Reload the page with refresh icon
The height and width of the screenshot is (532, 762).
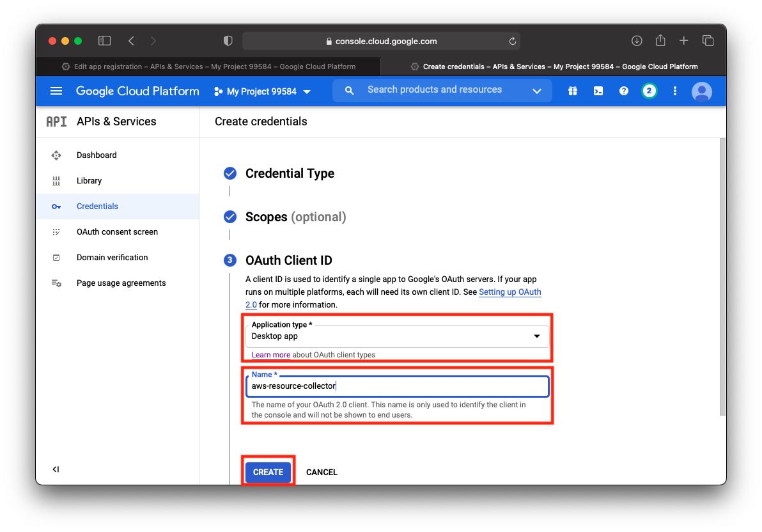tap(512, 42)
